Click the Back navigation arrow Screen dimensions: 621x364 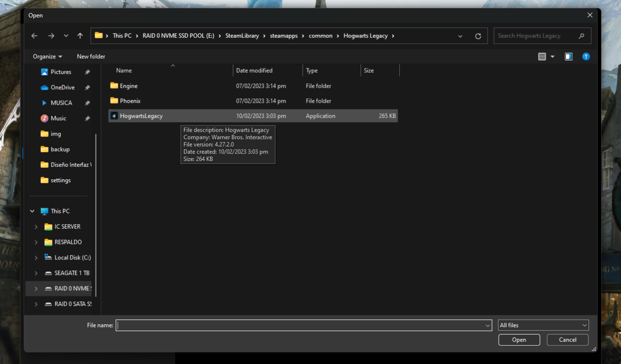[34, 36]
